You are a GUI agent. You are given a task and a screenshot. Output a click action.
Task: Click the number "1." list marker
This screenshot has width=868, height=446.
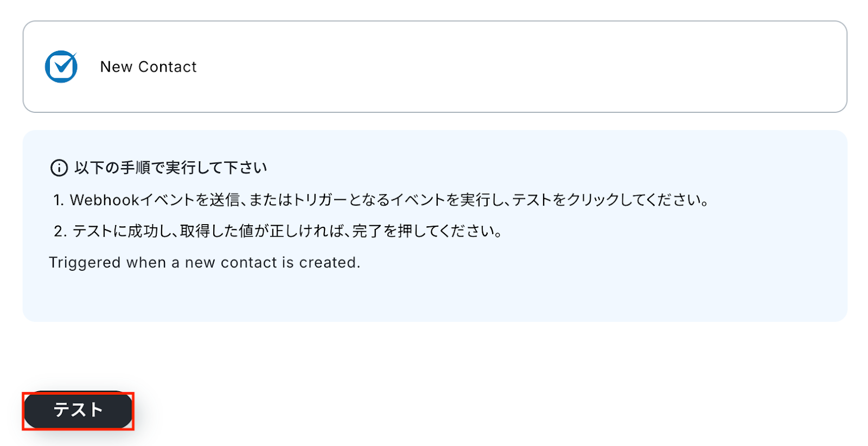[59, 200]
